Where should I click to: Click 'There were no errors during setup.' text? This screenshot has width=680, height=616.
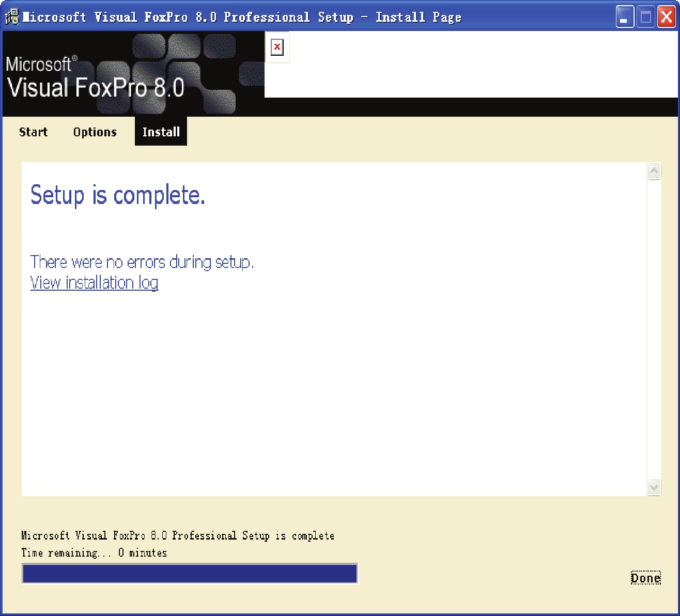tap(142, 262)
